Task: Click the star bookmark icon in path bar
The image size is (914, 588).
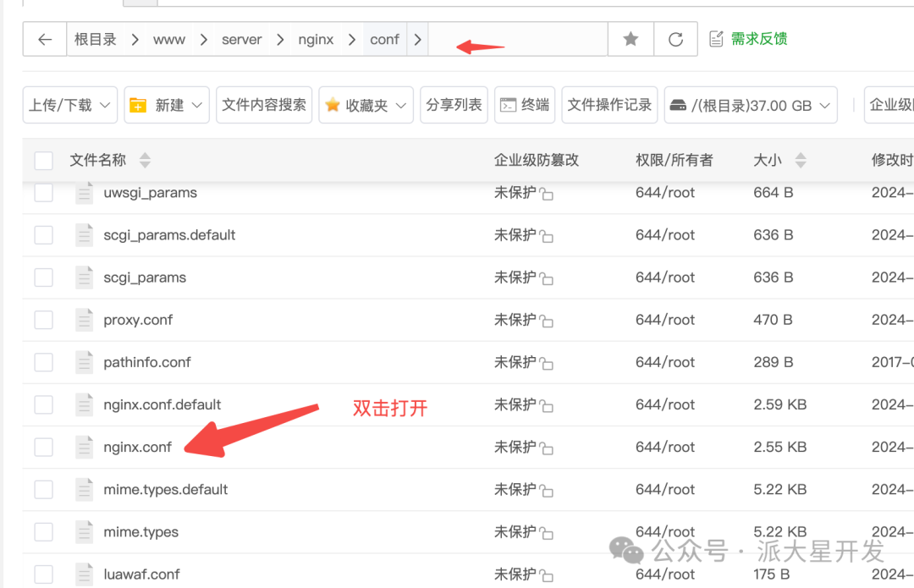Action: pyautogui.click(x=630, y=40)
